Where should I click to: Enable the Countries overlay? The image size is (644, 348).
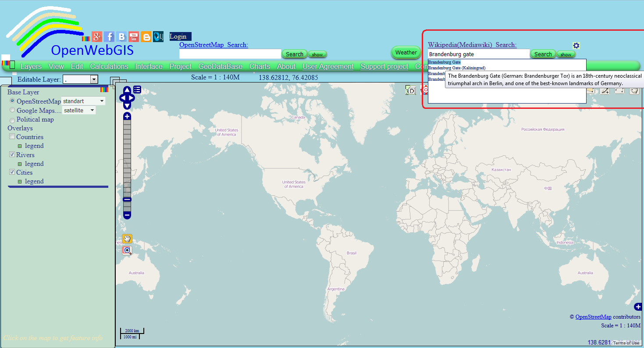pyautogui.click(x=12, y=136)
